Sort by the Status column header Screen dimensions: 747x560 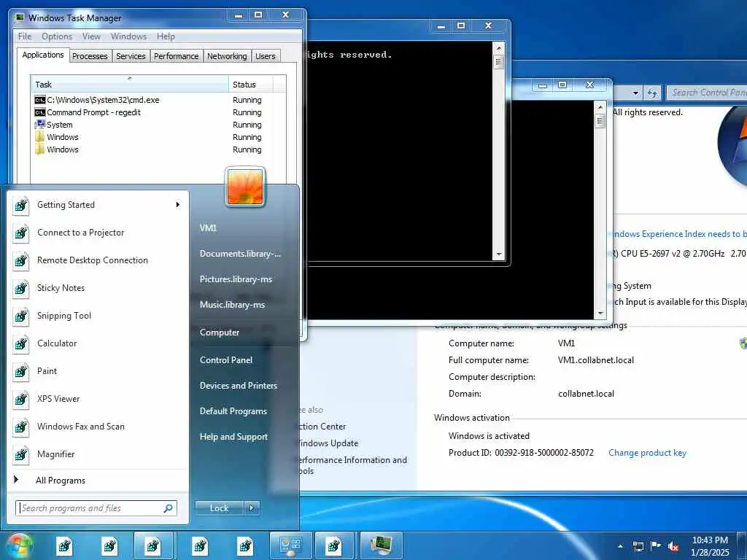(x=251, y=85)
